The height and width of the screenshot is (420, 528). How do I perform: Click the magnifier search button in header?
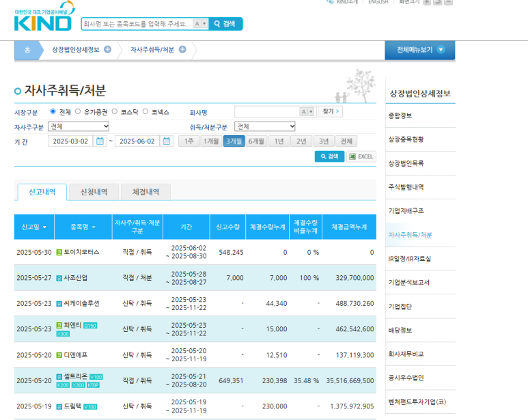[225, 24]
